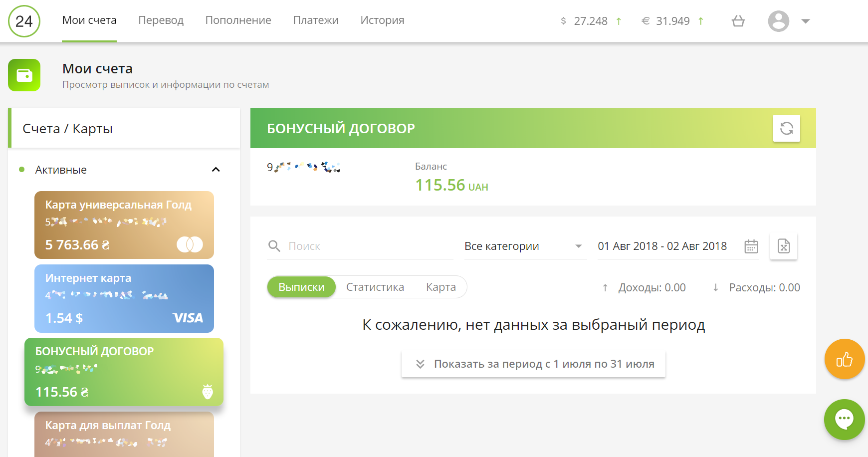Export statements to Excel file
Image resolution: width=868 pixels, height=457 pixels.
point(784,246)
